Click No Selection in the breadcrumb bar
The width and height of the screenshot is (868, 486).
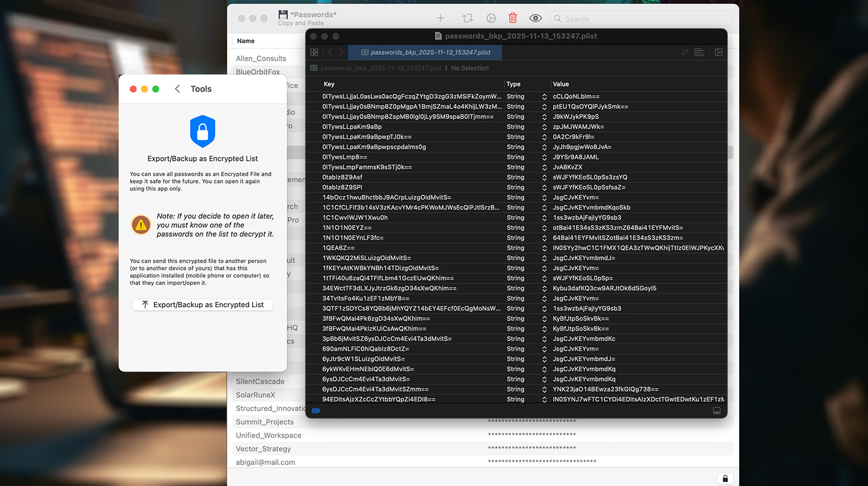pyautogui.click(x=470, y=68)
